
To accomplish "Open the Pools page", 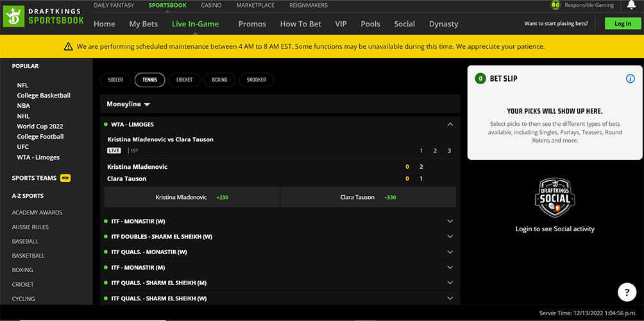I will point(371,24).
